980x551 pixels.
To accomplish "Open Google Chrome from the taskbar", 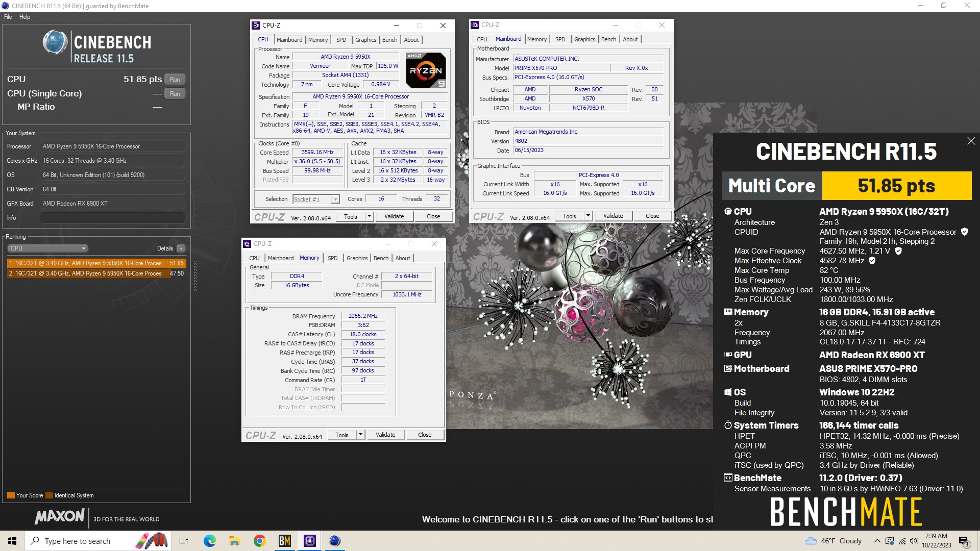I will tap(259, 541).
